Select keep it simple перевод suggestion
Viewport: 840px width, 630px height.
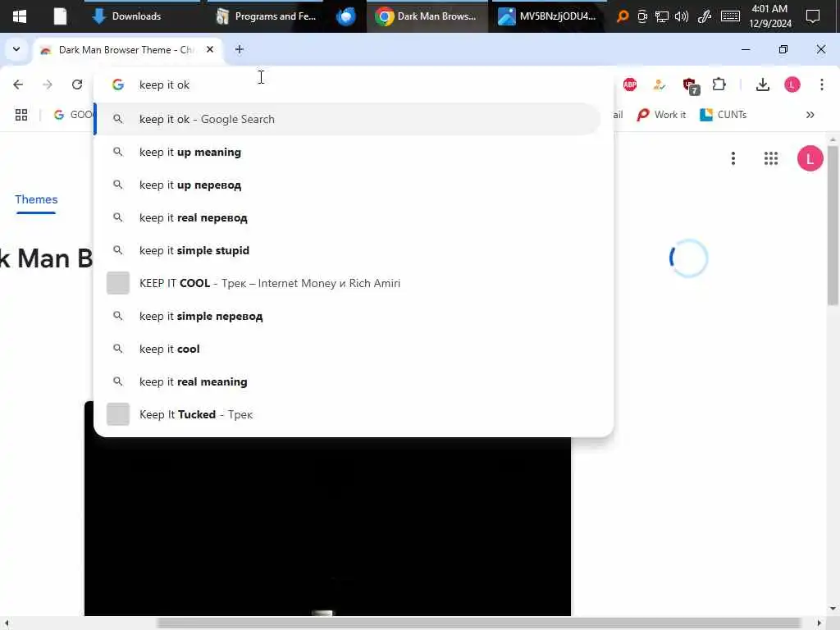coord(347,316)
